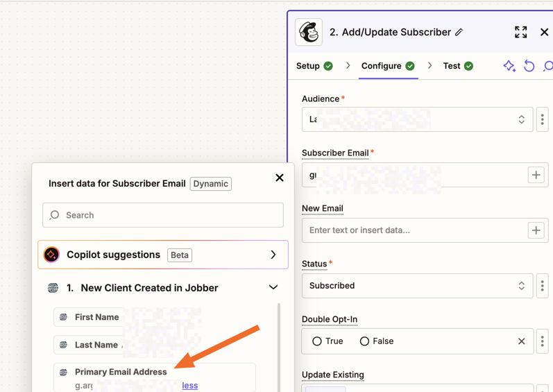This screenshot has height=392, width=553.
Task: Click the Mailchimp app icon
Action: click(x=309, y=32)
